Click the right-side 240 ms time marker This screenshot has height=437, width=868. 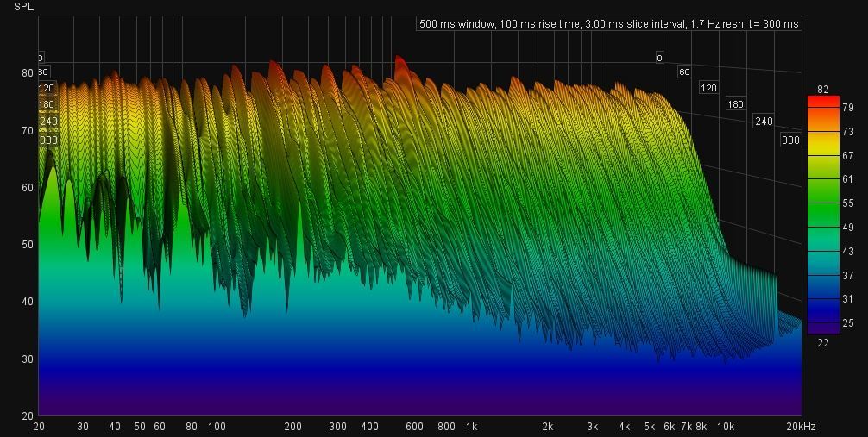[x=764, y=122]
